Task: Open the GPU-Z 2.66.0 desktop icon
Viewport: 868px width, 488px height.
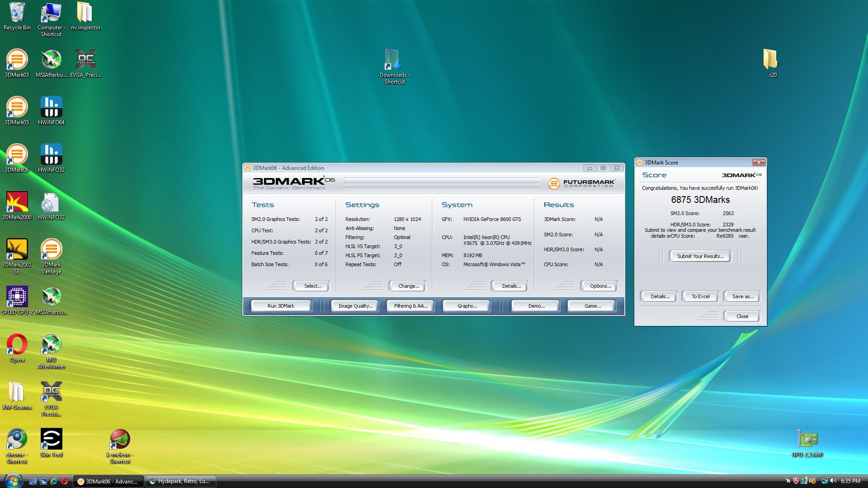Action: pos(807,440)
